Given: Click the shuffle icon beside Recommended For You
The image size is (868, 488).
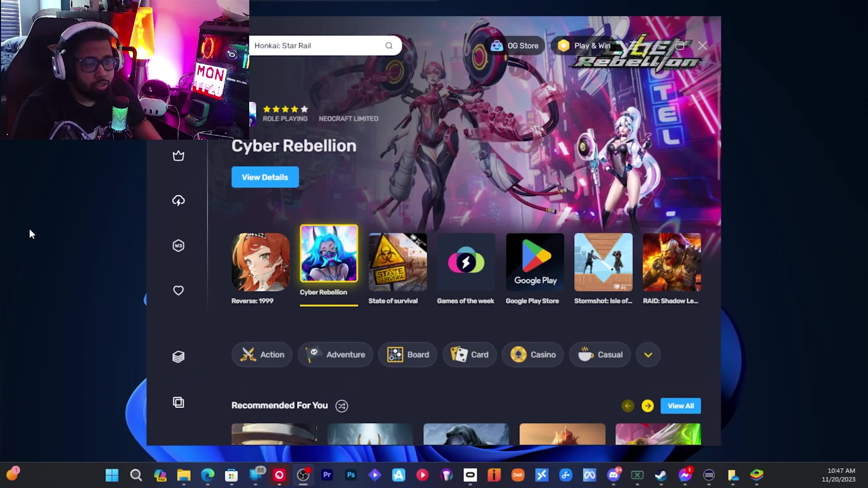Looking at the screenshot, I should click(342, 405).
